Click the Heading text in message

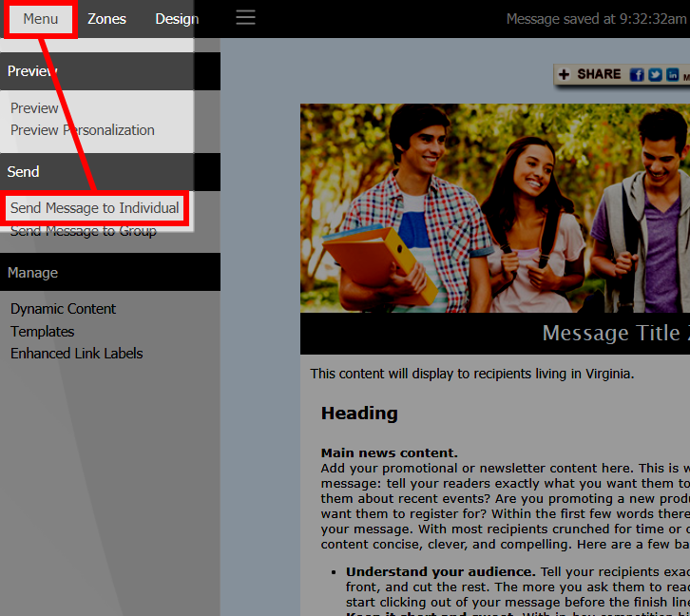[x=359, y=414]
